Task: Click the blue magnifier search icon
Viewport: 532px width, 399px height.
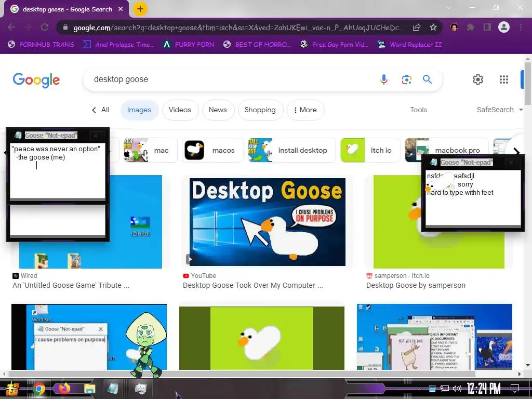Action: 427,79
